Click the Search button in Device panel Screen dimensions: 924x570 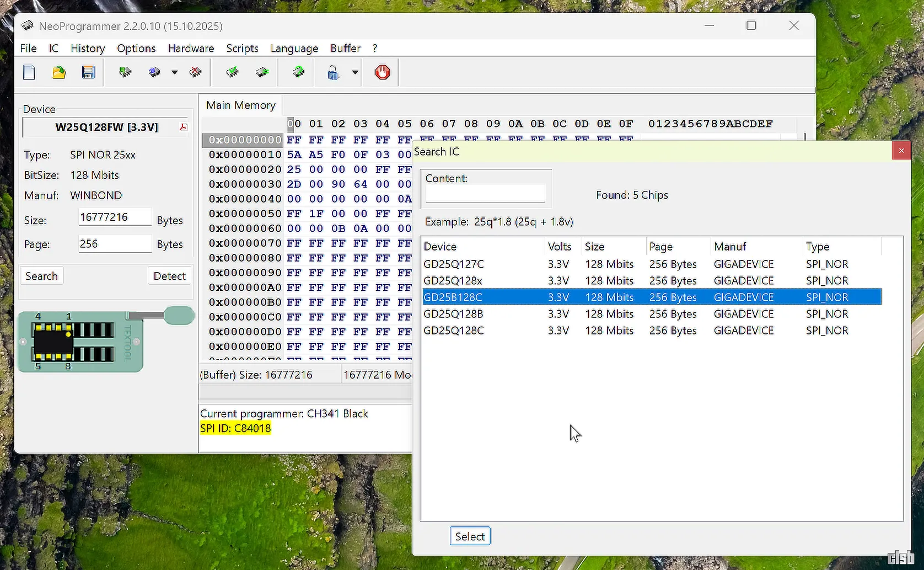tap(41, 276)
